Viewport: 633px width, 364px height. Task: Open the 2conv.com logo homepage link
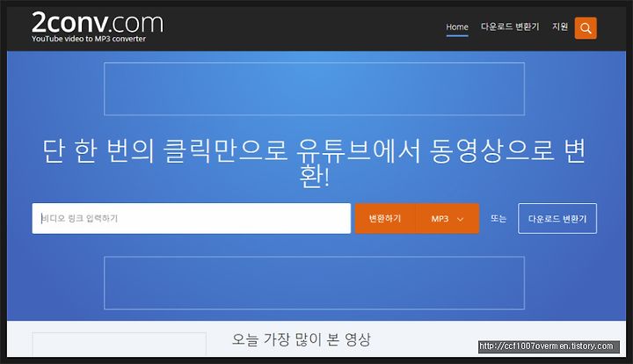point(98,23)
